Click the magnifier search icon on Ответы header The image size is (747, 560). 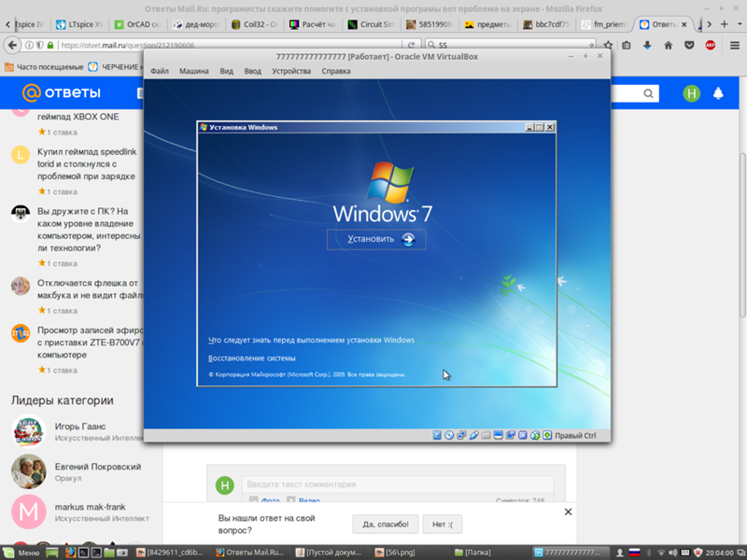pyautogui.click(x=648, y=93)
